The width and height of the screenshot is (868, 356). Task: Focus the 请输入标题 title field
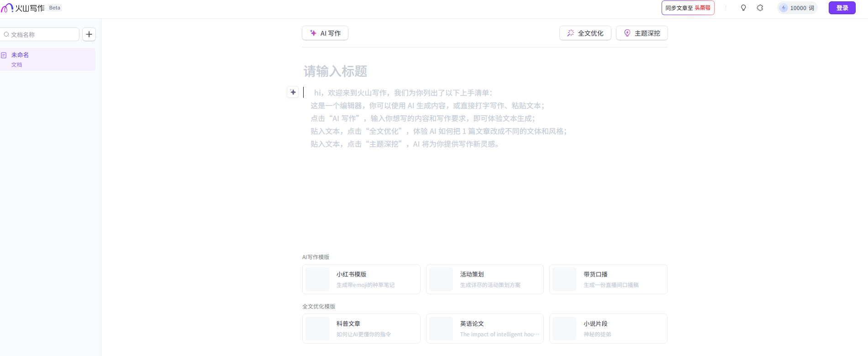tap(411, 71)
